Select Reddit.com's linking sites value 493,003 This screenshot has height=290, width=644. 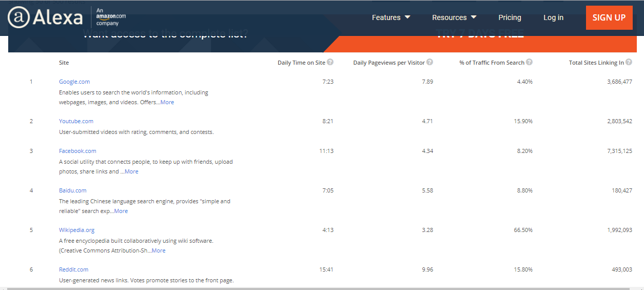[622, 269]
